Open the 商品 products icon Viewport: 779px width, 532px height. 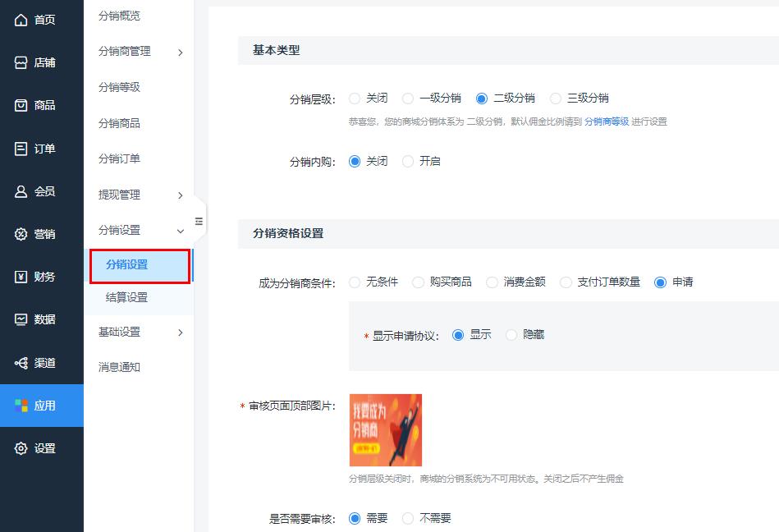coord(22,106)
